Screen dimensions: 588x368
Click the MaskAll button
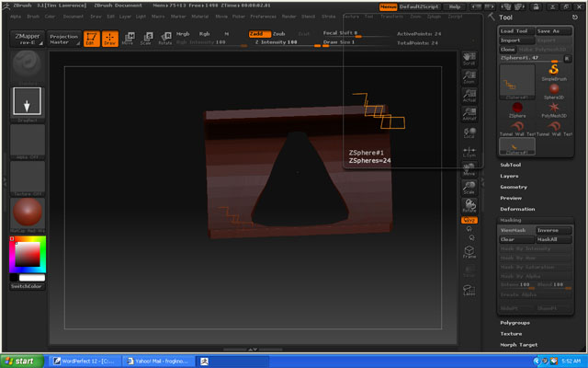coord(553,239)
